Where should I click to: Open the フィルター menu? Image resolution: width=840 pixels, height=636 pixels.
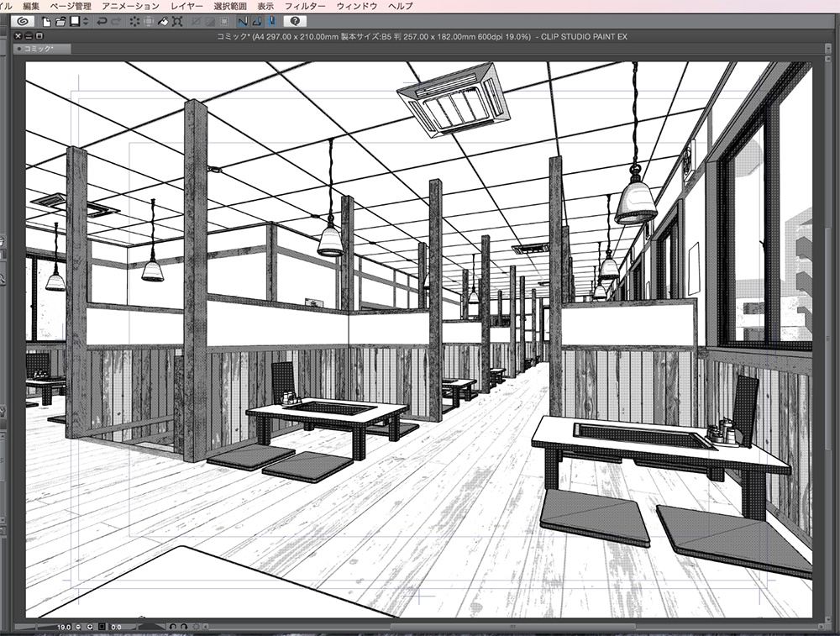pyautogui.click(x=305, y=6)
